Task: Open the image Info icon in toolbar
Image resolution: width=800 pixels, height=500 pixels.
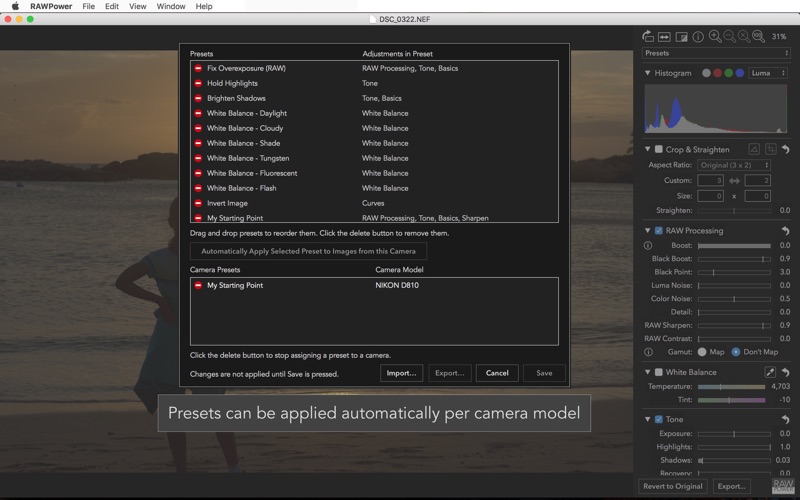Action: [x=698, y=37]
